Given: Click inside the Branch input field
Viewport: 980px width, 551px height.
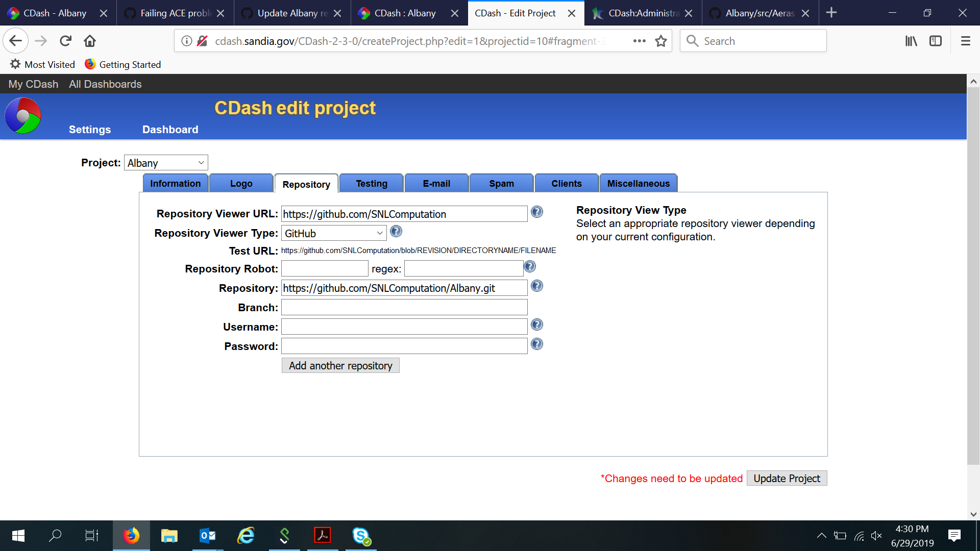Looking at the screenshot, I should [403, 307].
